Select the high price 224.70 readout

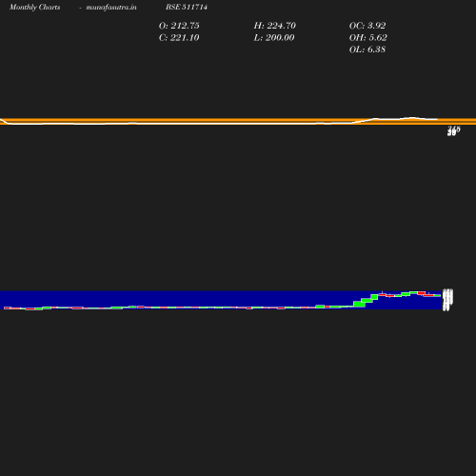tap(281, 26)
